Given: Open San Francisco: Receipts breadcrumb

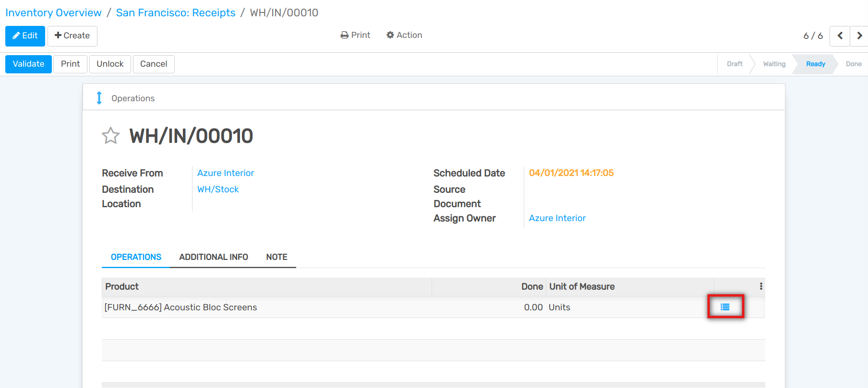Looking at the screenshot, I should [176, 12].
